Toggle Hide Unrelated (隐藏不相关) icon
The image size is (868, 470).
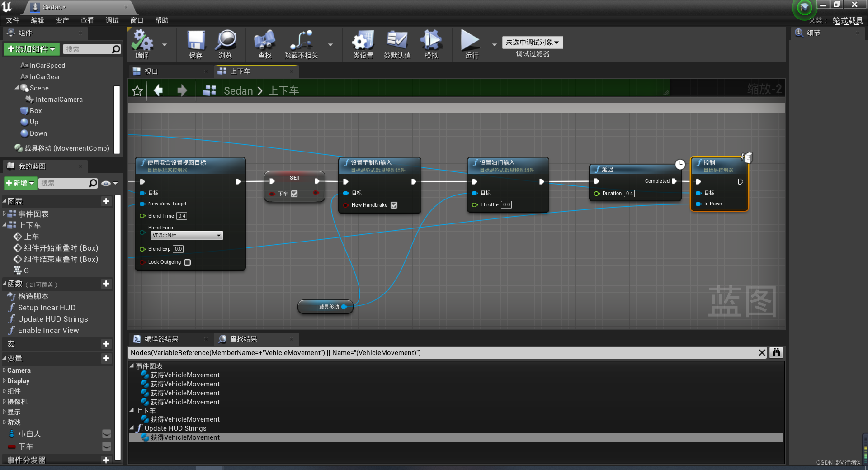click(301, 41)
